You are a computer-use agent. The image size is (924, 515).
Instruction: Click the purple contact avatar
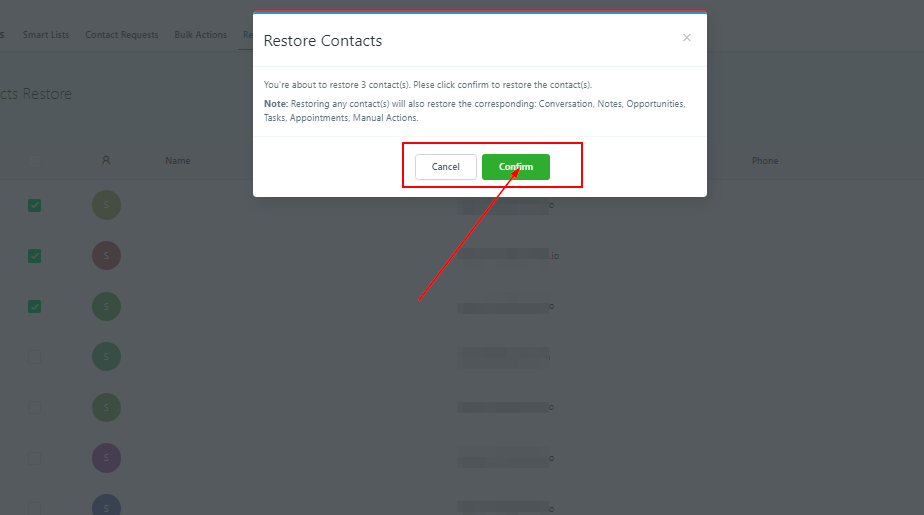106,458
